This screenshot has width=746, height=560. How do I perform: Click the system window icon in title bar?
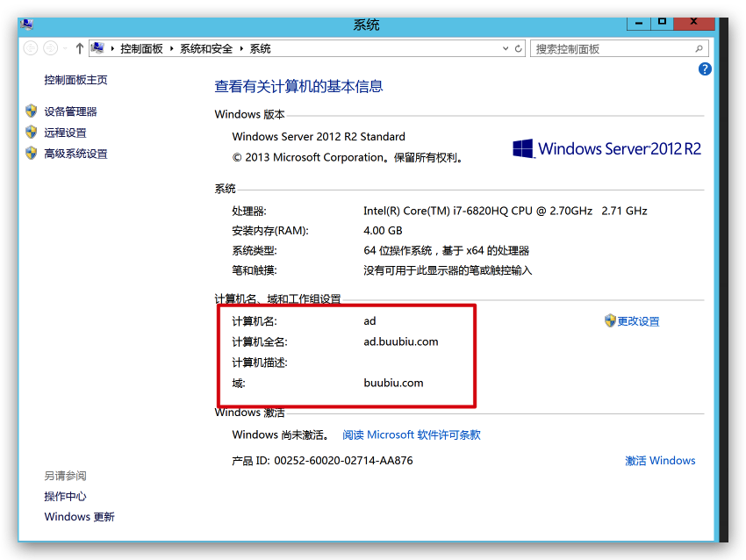point(29,25)
